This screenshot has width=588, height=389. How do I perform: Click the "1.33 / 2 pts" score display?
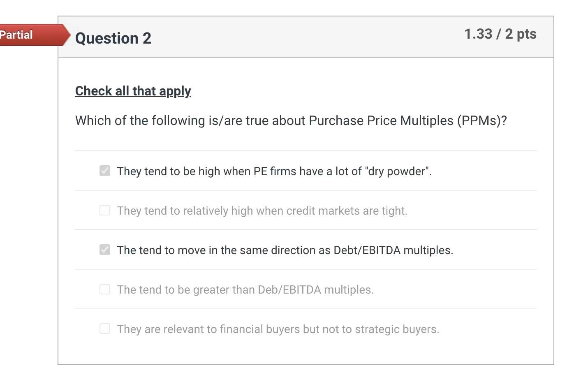tap(500, 34)
